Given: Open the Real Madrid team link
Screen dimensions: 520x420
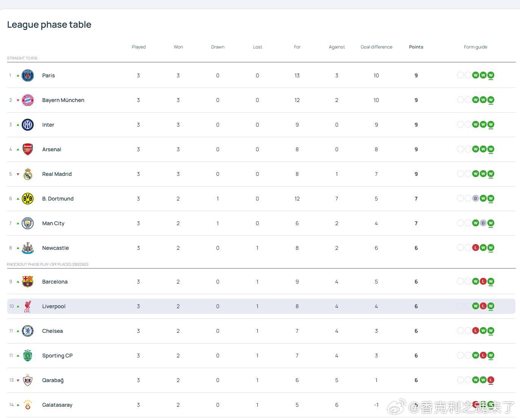Looking at the screenshot, I should pos(57,174).
